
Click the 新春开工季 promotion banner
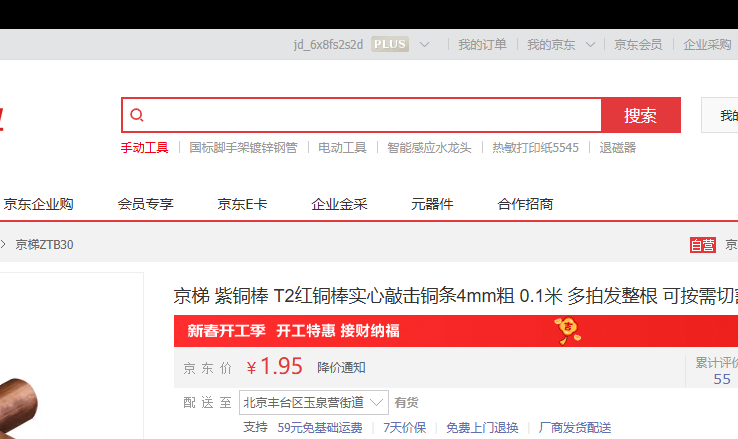[456, 331]
